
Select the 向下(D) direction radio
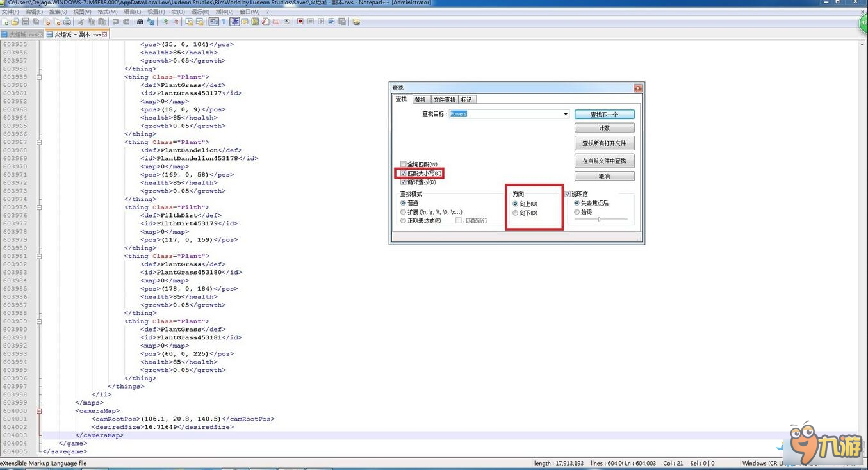coord(515,213)
